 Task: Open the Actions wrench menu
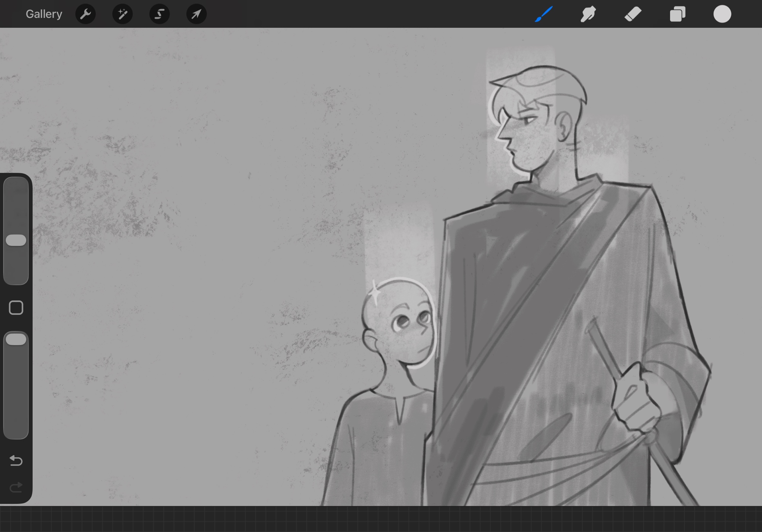(85, 14)
